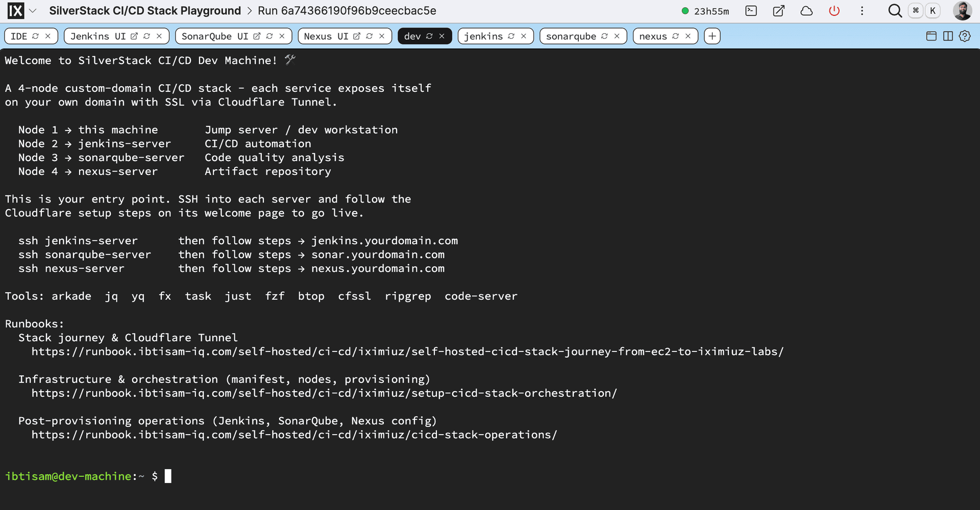
Task: Select the dev terminal tab
Action: tap(412, 36)
